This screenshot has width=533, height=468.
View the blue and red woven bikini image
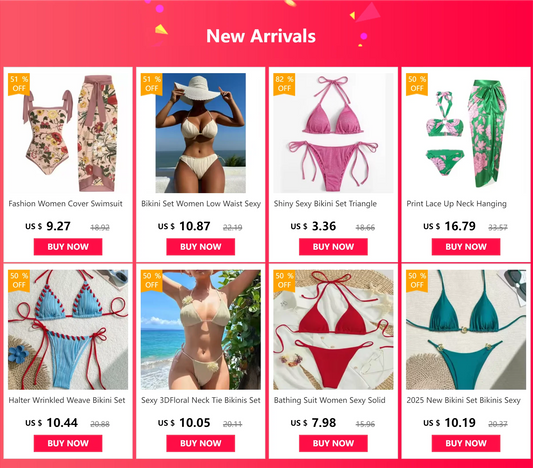tap(68, 330)
